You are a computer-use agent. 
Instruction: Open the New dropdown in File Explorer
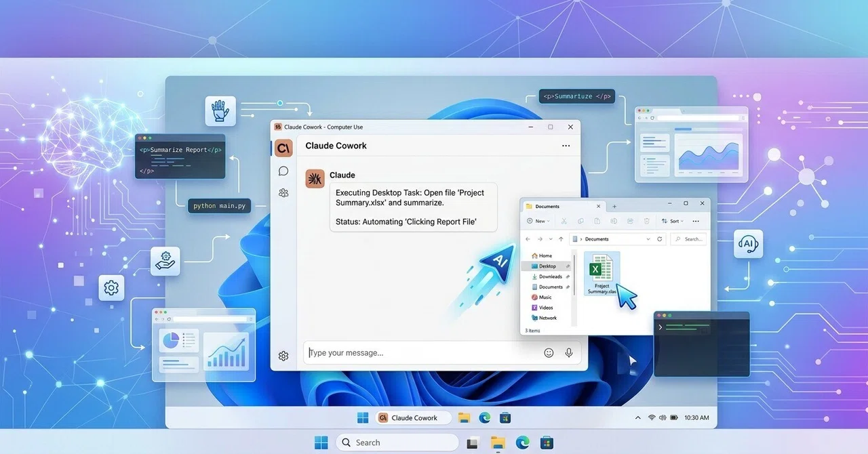(x=538, y=221)
